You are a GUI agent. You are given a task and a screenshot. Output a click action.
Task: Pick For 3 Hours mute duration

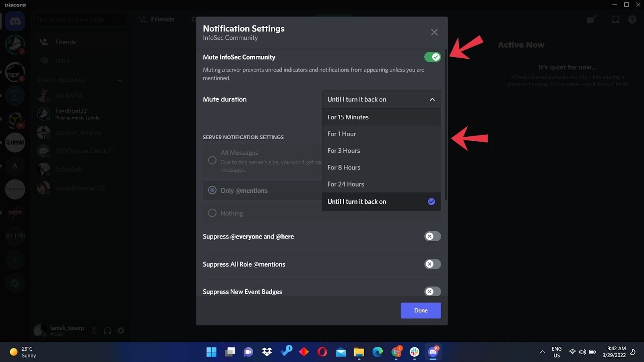tap(381, 150)
